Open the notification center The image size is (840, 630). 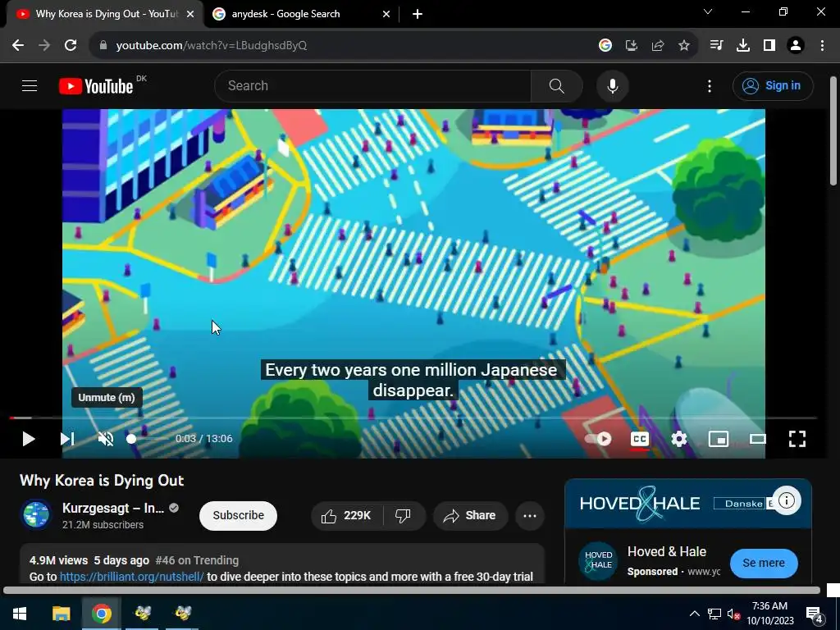[x=815, y=614]
